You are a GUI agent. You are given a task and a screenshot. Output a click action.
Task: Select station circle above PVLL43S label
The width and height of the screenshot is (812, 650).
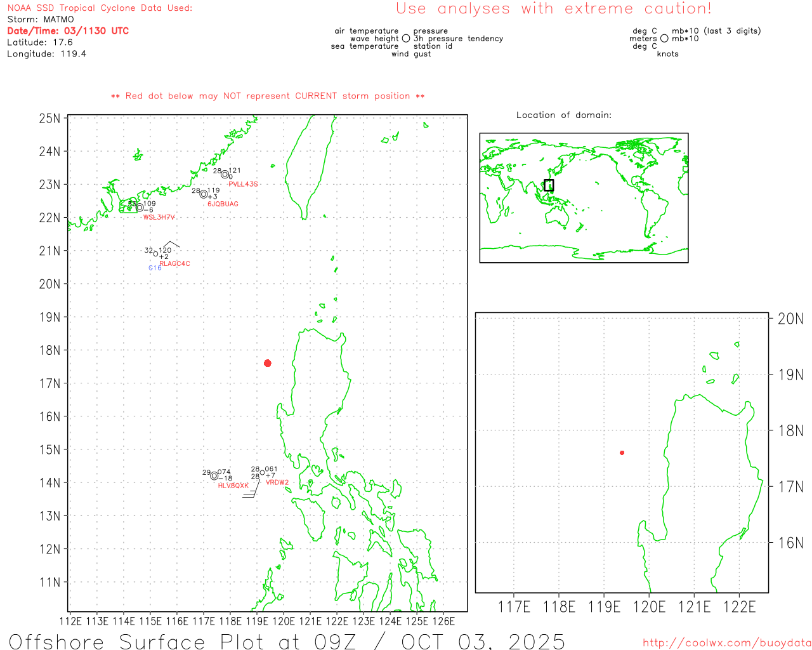point(225,175)
